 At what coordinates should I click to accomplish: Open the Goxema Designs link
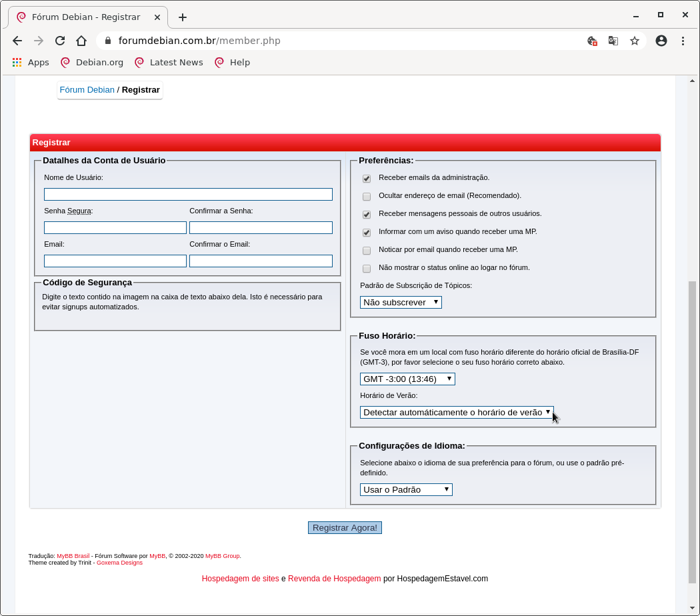click(119, 563)
